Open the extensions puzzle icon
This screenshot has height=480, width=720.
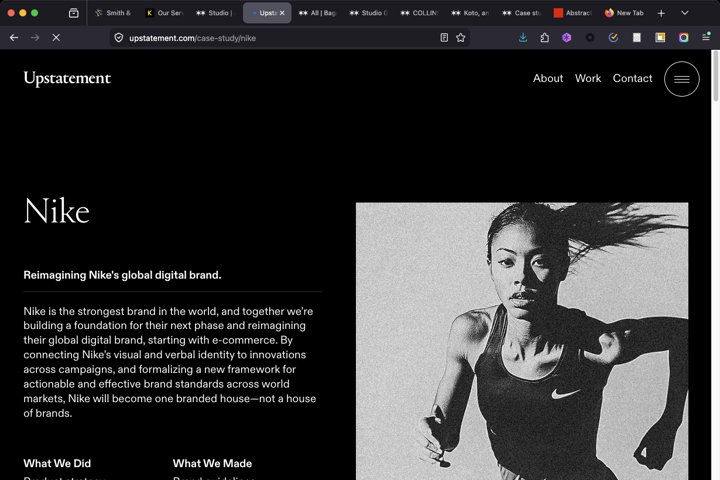tap(545, 38)
